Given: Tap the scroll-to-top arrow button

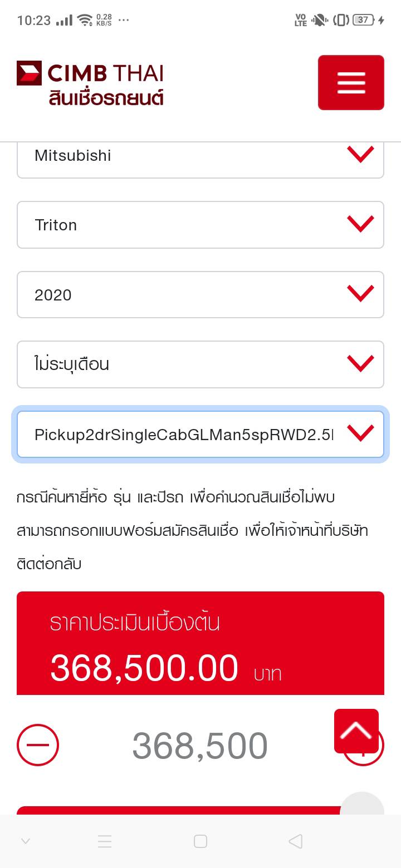Looking at the screenshot, I should pos(356,731).
